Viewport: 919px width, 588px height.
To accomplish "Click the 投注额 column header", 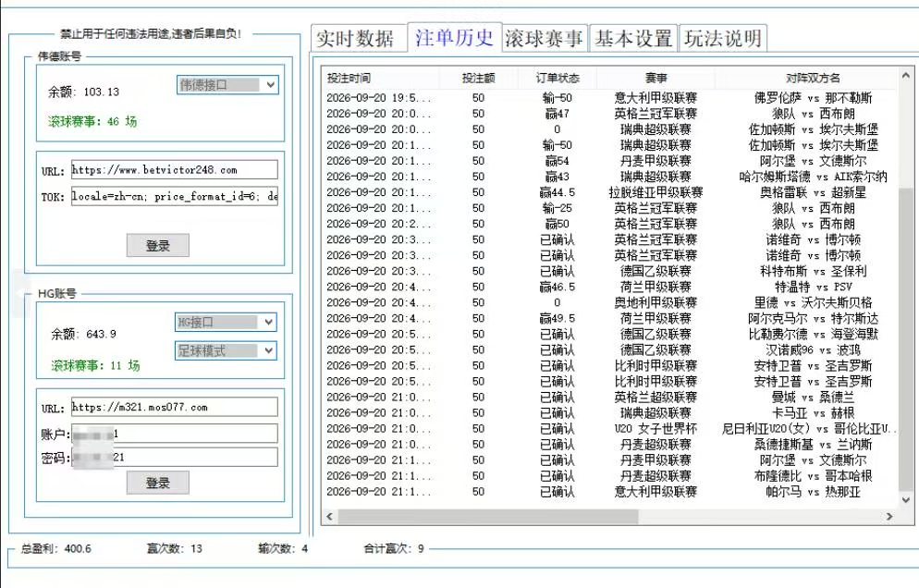I will pos(478,78).
